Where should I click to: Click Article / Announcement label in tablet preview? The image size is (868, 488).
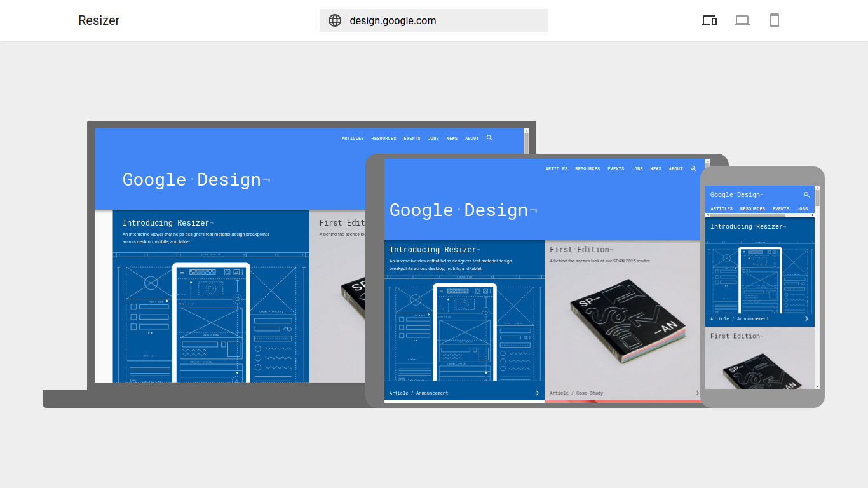[x=419, y=393]
